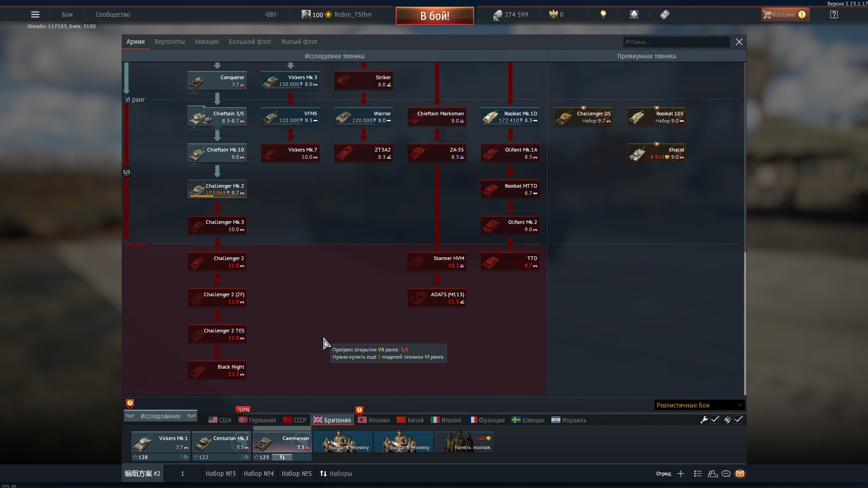Select the Warrior vehicle card
This screenshot has height=488, width=868.
364,117
